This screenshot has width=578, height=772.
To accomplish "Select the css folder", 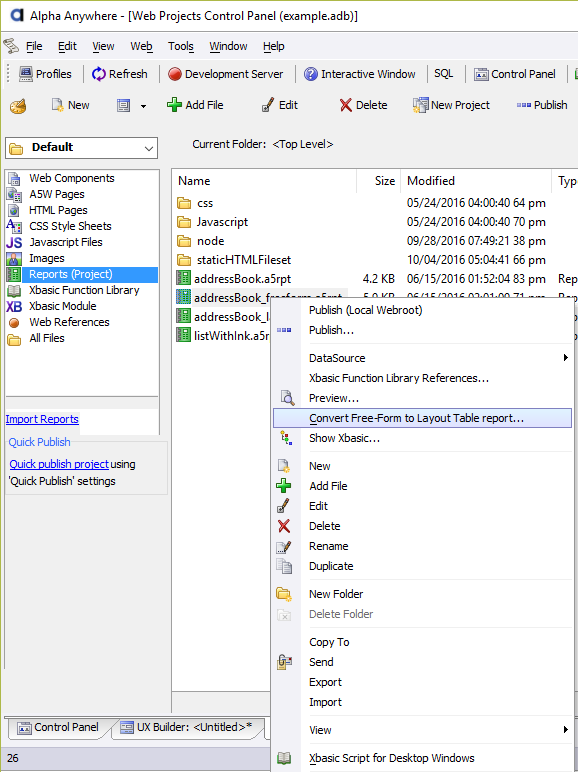I will coord(204,203).
